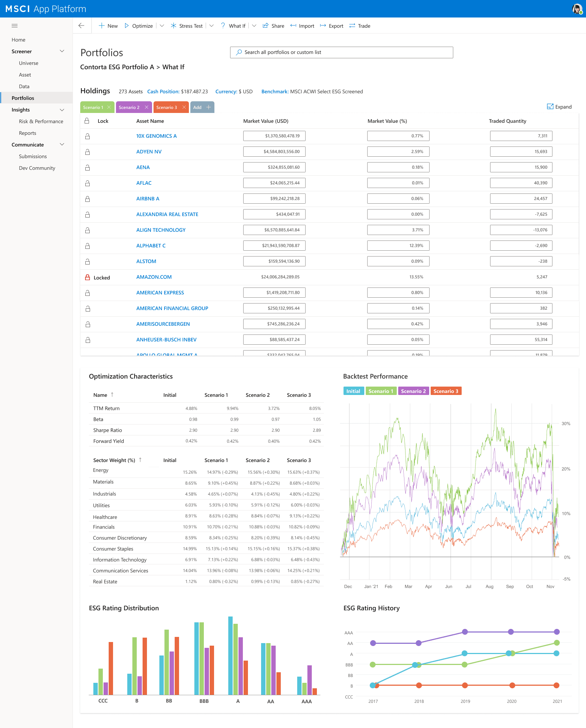Open Dev Community in the sidebar
The image size is (586, 728).
click(x=37, y=168)
